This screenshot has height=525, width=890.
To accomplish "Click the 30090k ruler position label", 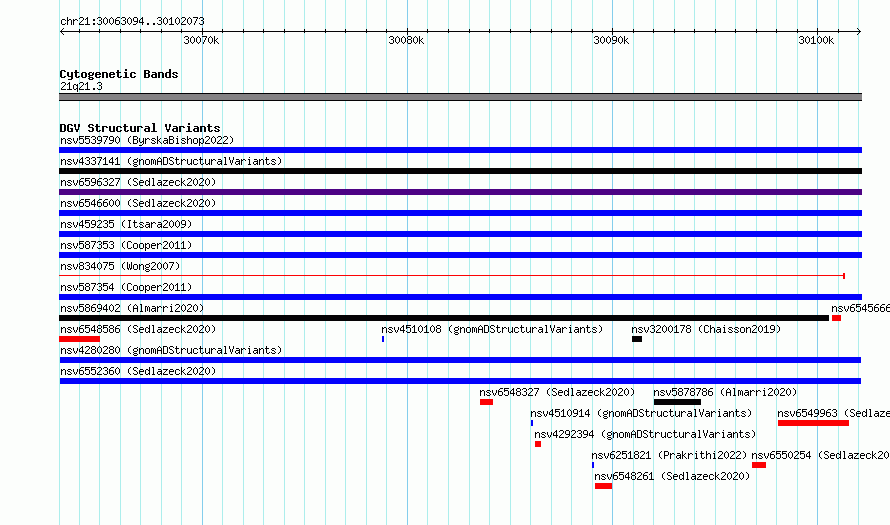I will click(611, 40).
